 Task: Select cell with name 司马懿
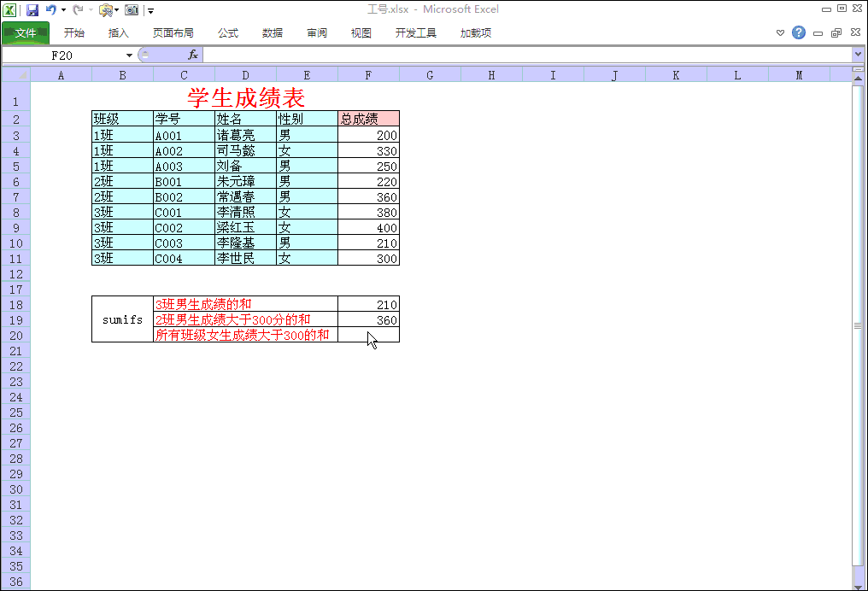[x=245, y=150]
